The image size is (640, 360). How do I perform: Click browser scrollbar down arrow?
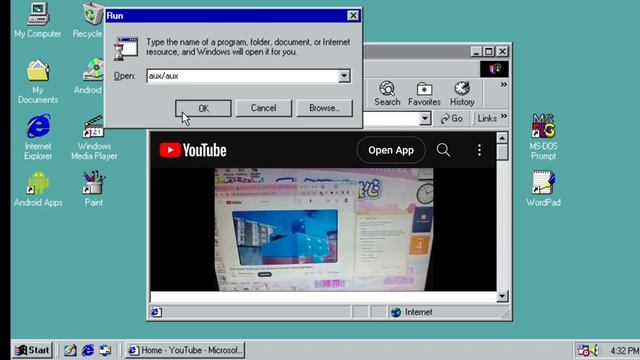point(502,296)
